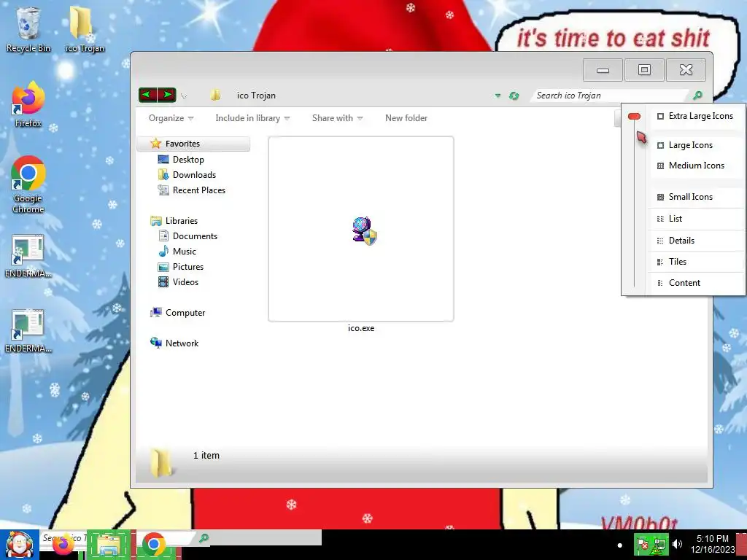
Task: Choose List view
Action: click(695, 219)
